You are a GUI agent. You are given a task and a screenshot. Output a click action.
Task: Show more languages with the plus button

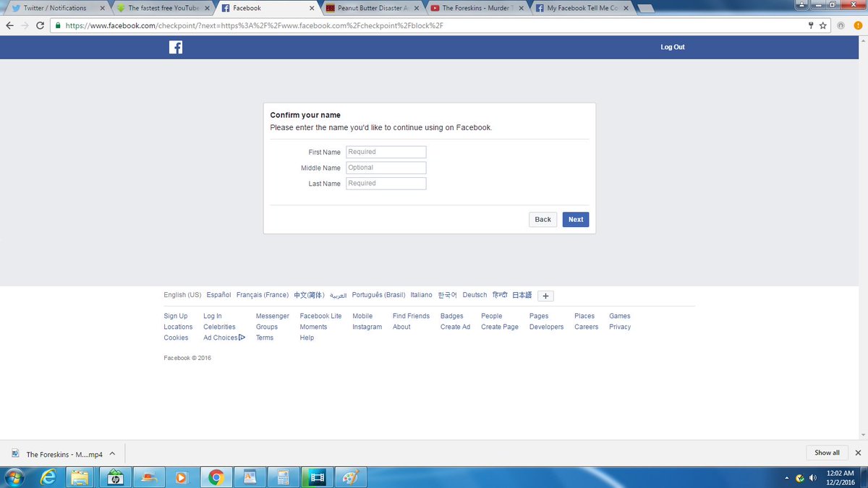click(x=546, y=296)
